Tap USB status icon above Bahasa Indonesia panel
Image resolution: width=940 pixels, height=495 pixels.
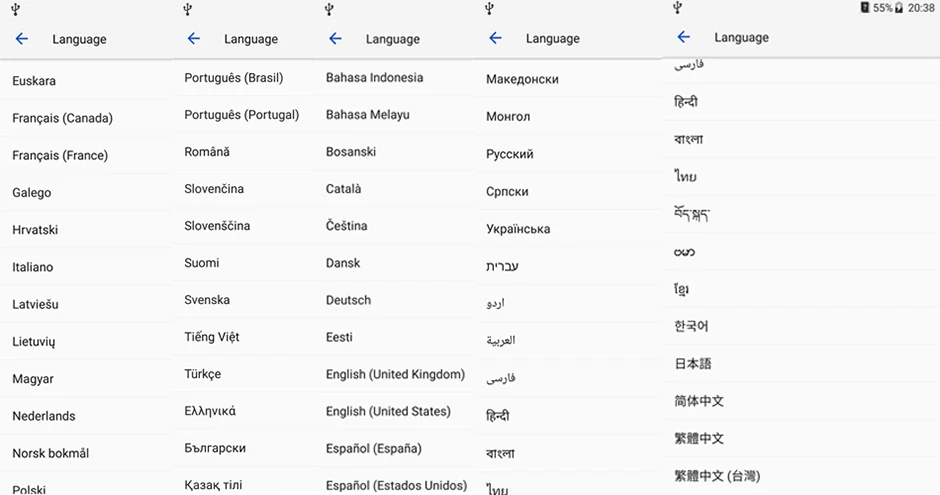point(329,9)
